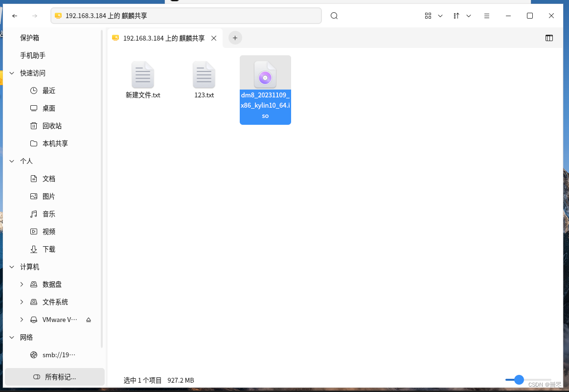
Task: Eject the VMware drive
Action: pyautogui.click(x=89, y=320)
